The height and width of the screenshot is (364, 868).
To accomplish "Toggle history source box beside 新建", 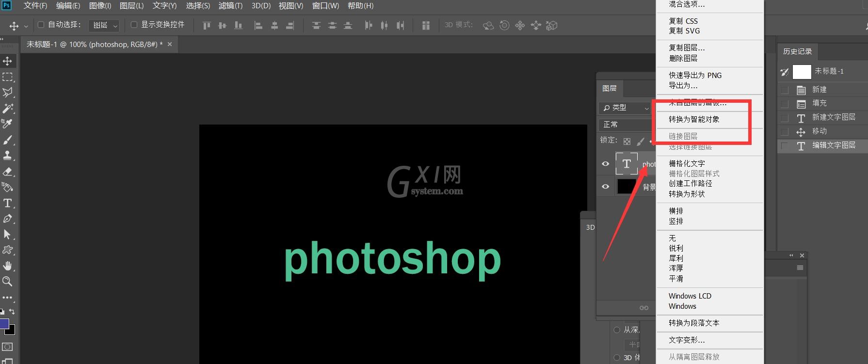I will [785, 90].
